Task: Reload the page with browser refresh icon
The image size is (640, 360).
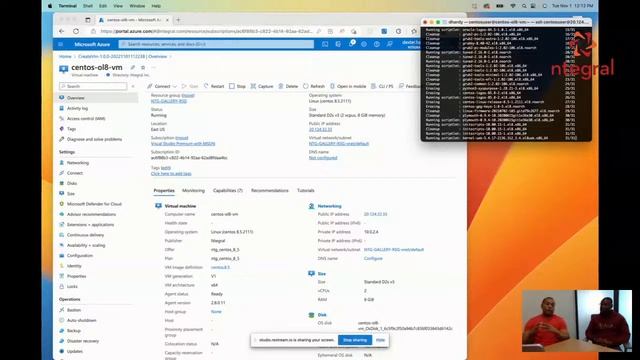Action: tap(76, 31)
